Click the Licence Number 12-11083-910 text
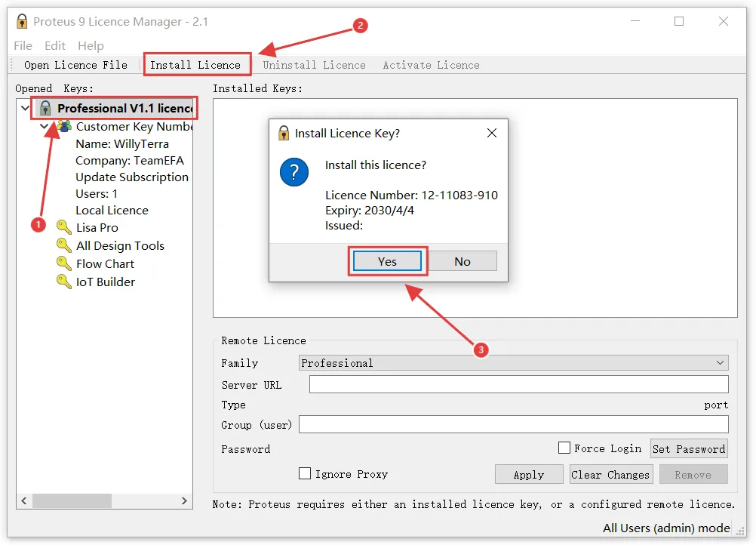This screenshot has height=545, width=756. (411, 195)
